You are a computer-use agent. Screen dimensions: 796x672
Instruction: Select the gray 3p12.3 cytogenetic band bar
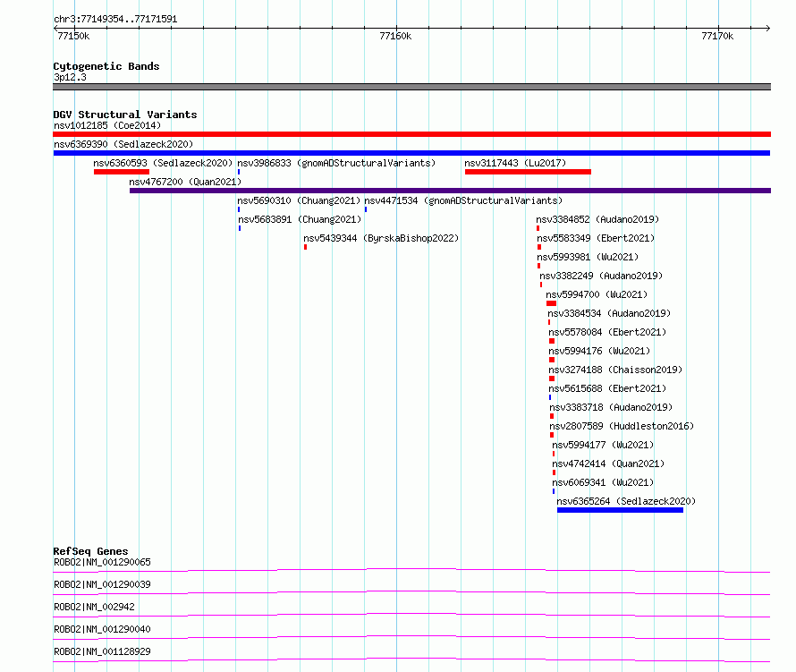coord(411,87)
